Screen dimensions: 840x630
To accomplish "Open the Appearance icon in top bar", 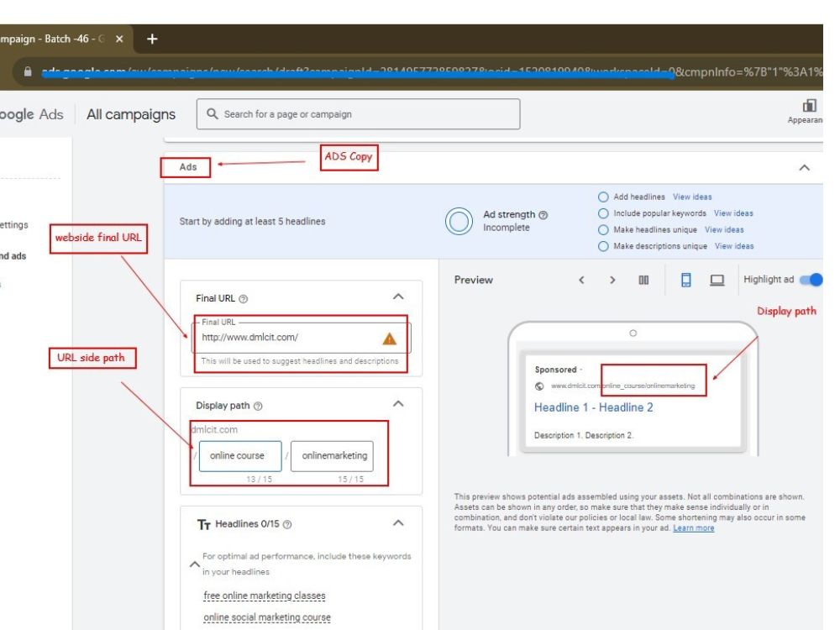I will pos(809,106).
